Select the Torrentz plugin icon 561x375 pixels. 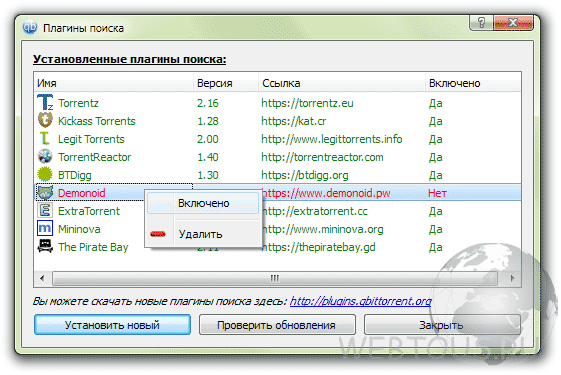coord(45,103)
